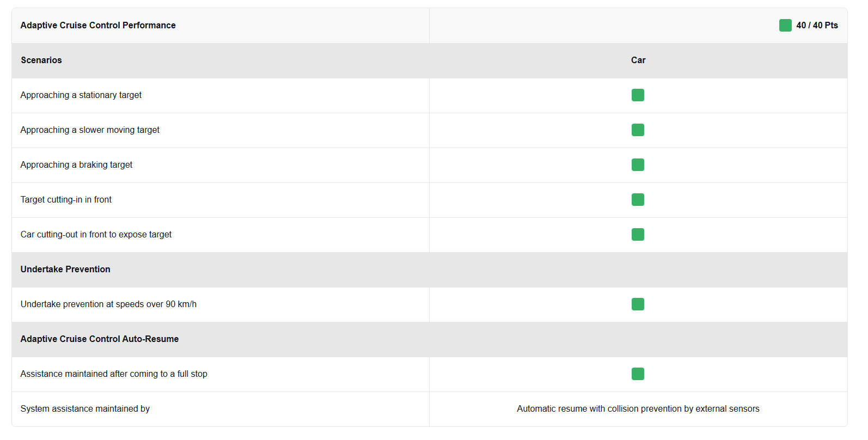Viewport: 868px width, 440px height.
Task: Click green status square for Approaching a slower moving target
Action: 638,130
